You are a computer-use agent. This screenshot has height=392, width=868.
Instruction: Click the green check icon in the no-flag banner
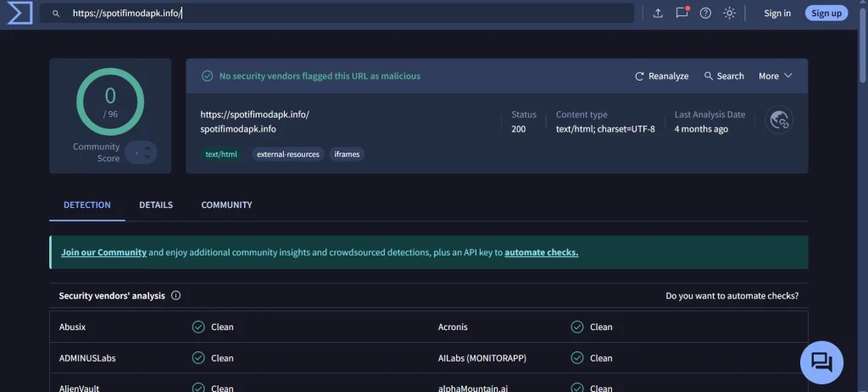pos(207,76)
